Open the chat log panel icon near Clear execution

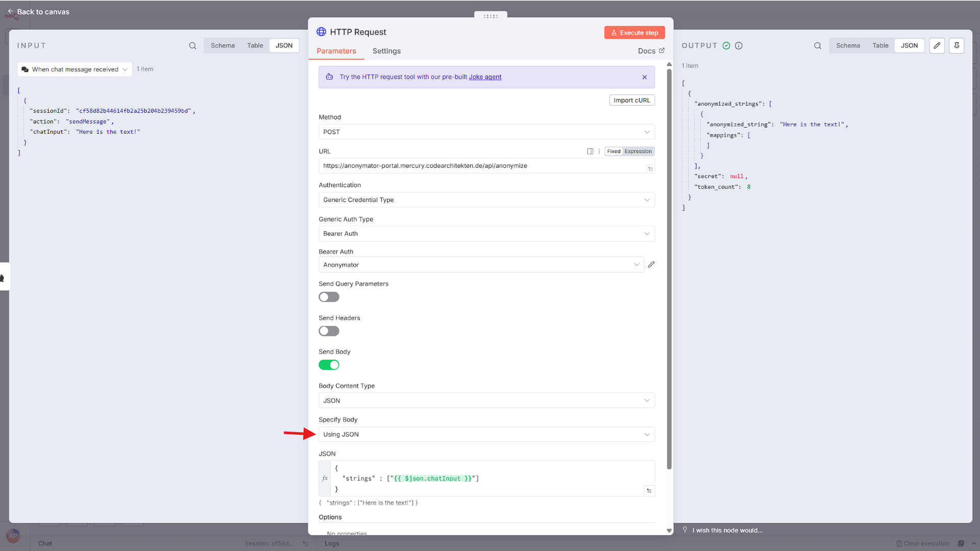tap(962, 544)
